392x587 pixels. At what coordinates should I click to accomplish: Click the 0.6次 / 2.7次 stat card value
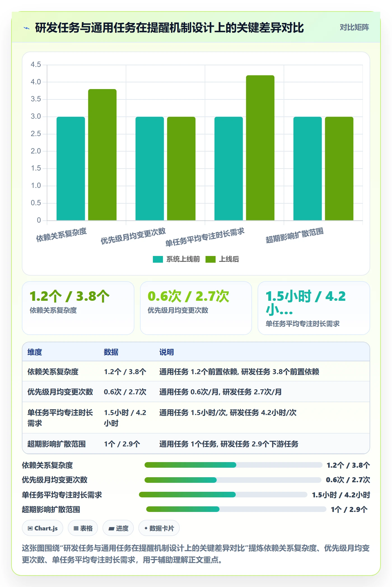point(188,296)
